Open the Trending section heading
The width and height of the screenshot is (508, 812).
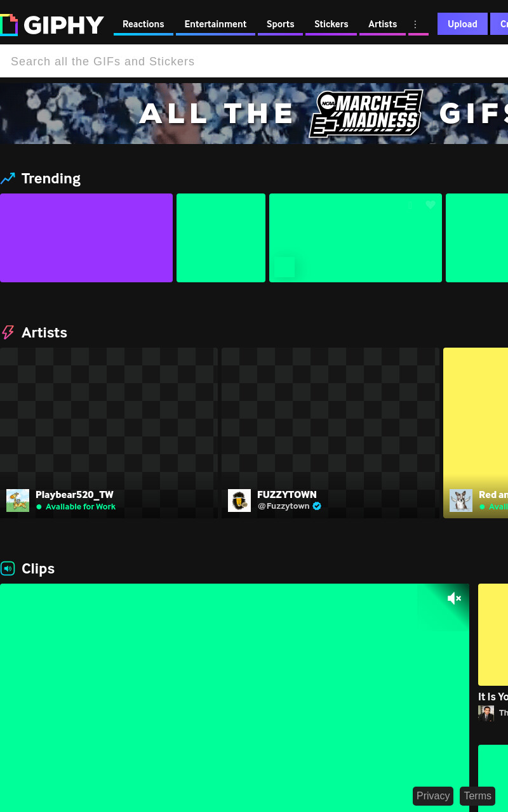tap(51, 178)
